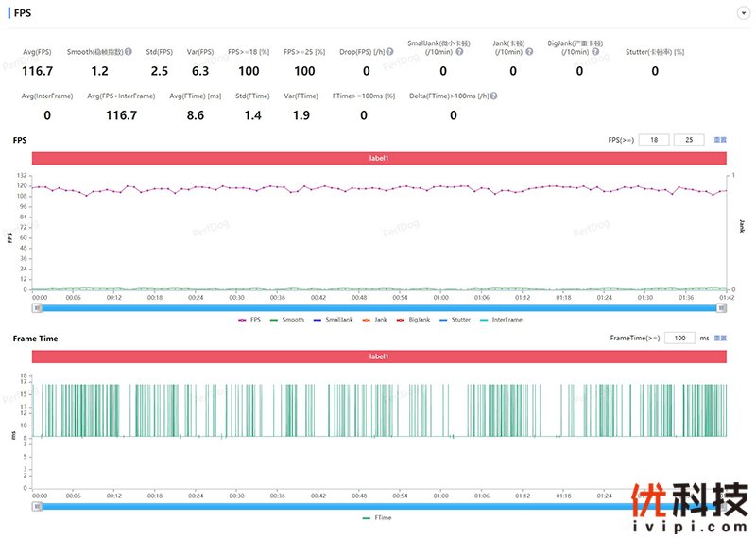Click the Jank help question mark icon
756x539 pixels.
[x=530, y=52]
